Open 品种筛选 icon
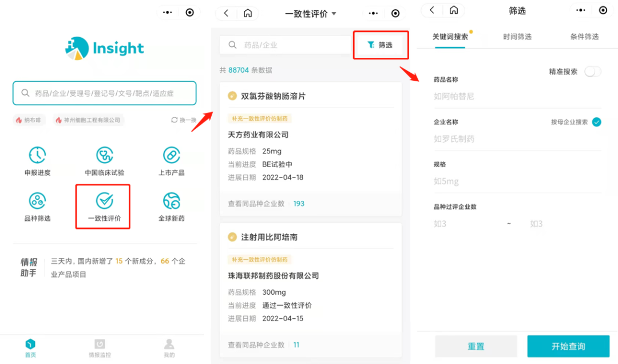This screenshot has width=618, height=364. tap(37, 201)
